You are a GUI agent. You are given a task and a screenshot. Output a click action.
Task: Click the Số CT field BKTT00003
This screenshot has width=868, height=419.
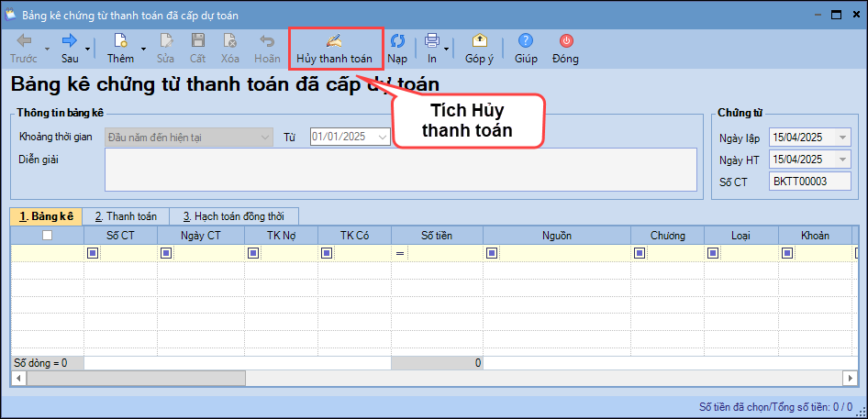point(810,181)
